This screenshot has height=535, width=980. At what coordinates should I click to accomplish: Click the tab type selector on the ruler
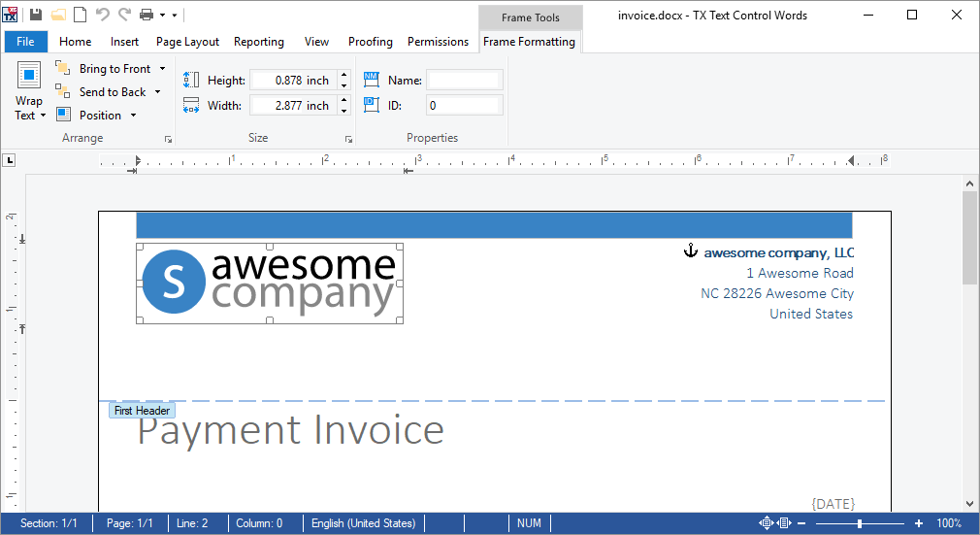(9, 161)
